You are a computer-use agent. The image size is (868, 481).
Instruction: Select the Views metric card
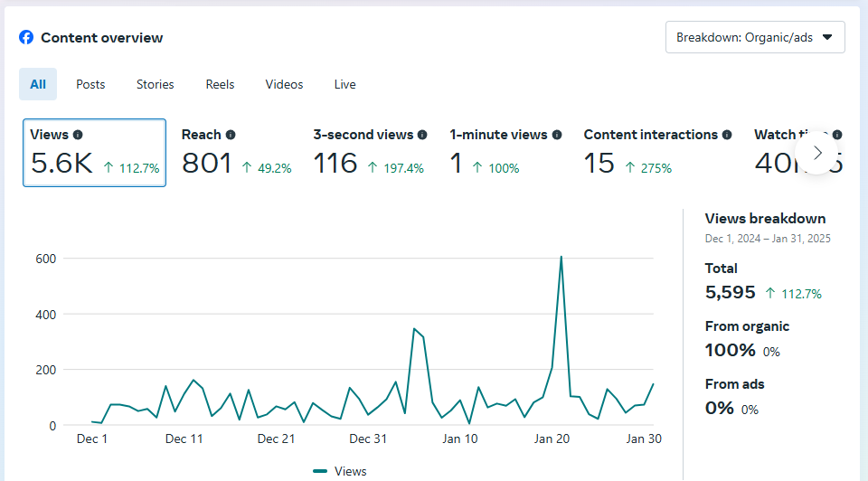(94, 153)
